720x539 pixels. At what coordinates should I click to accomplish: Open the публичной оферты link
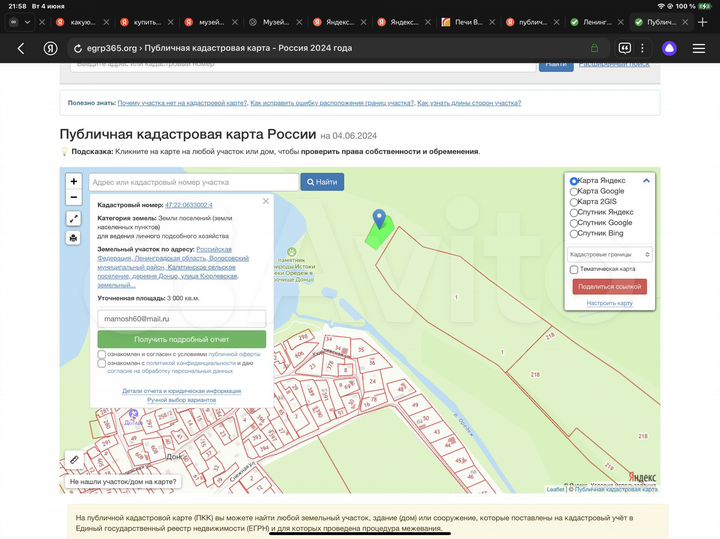pyautogui.click(x=234, y=354)
